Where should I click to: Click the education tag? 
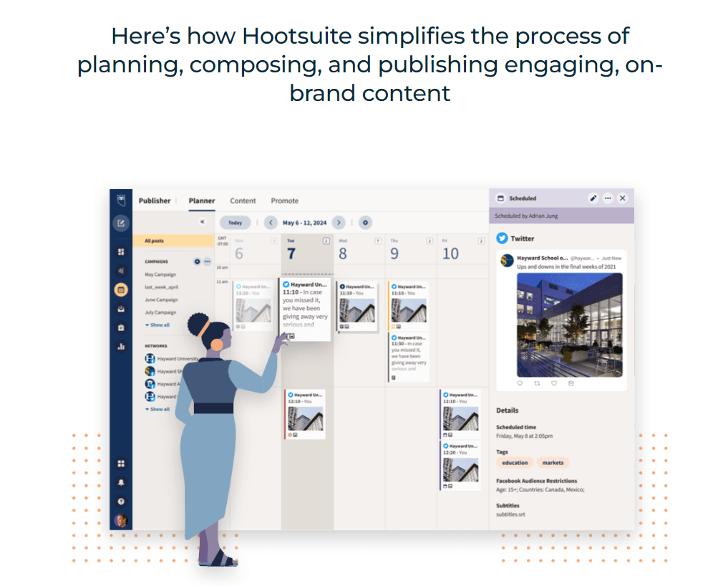(515, 463)
